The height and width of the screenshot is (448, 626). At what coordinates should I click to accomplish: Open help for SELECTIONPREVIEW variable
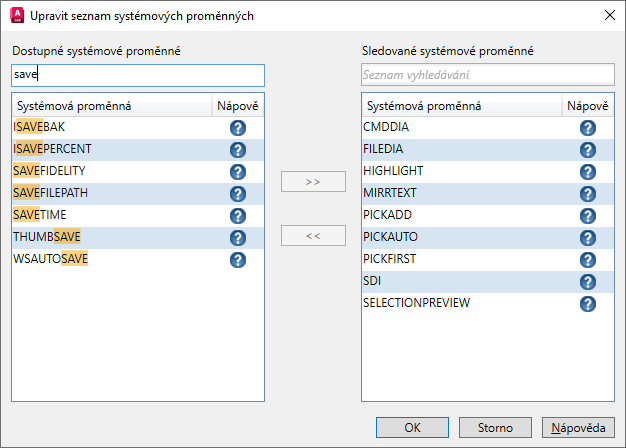tap(588, 304)
